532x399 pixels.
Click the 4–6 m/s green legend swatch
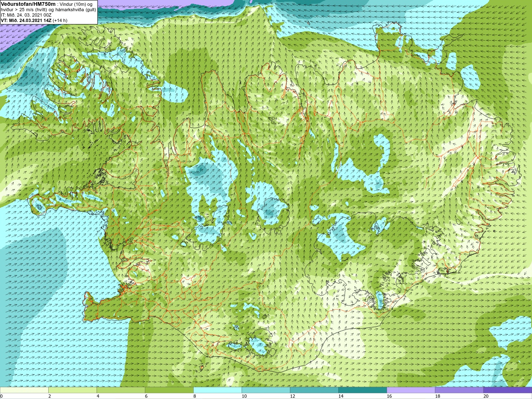pyautogui.click(x=121, y=390)
